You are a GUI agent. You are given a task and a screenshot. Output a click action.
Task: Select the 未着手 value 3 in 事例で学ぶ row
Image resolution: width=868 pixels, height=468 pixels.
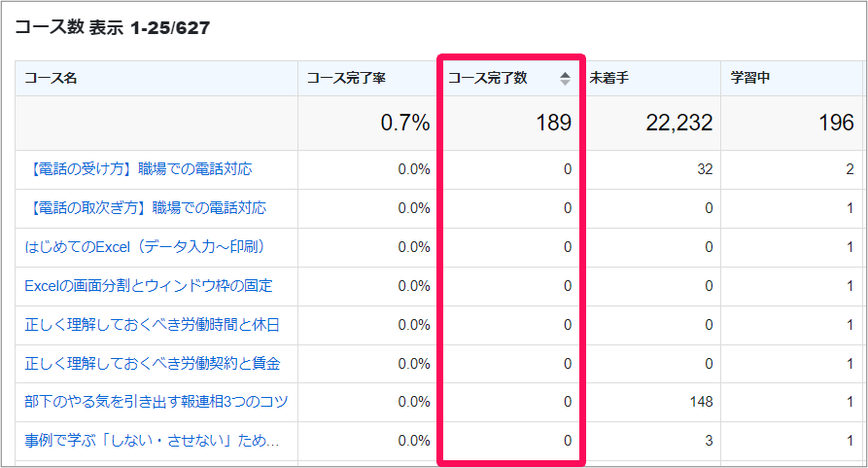click(x=709, y=441)
